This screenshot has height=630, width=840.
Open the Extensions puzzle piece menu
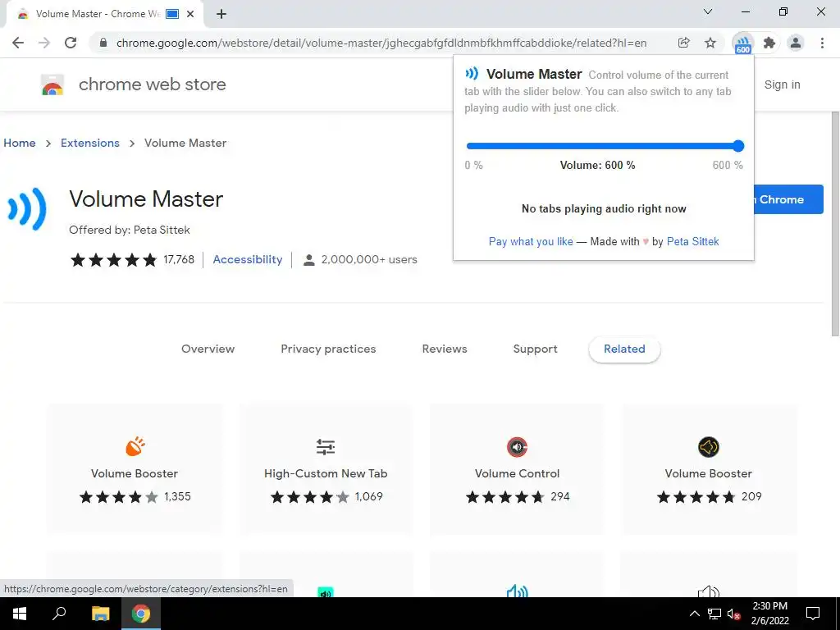[769, 43]
